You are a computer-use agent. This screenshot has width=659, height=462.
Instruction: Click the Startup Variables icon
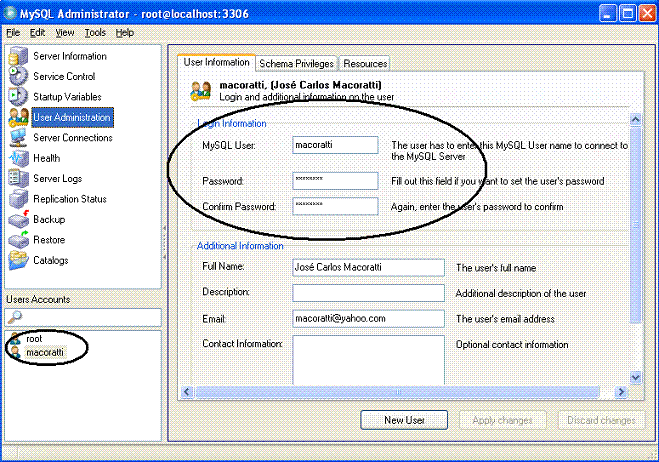point(18,97)
